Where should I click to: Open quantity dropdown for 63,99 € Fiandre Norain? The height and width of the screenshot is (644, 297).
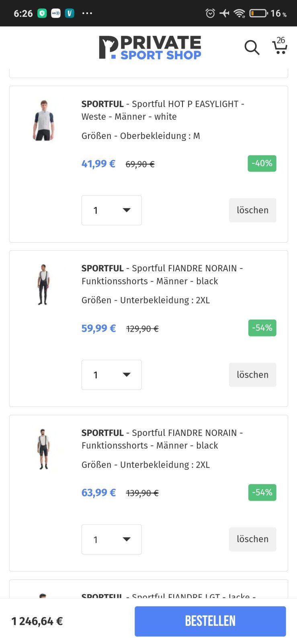point(111,539)
